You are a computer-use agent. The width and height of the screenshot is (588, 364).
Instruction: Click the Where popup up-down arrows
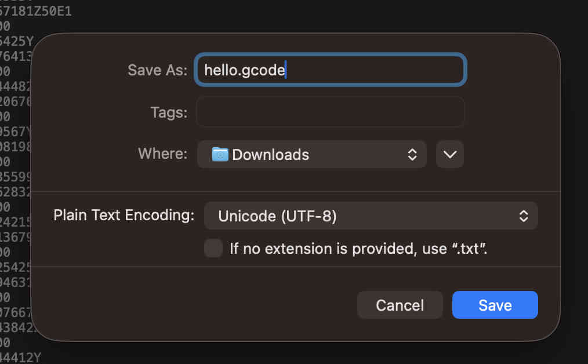412,155
